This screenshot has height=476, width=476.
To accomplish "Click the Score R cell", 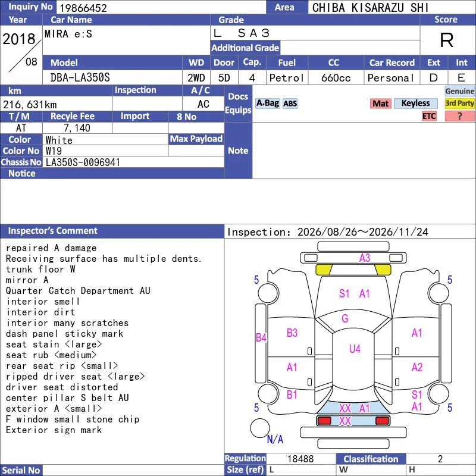I will (447, 40).
